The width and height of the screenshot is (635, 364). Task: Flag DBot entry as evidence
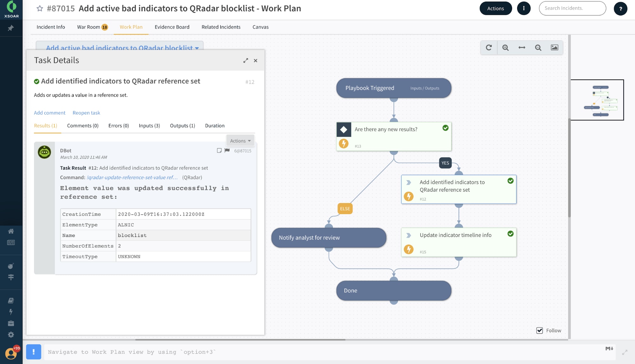pyautogui.click(x=227, y=151)
